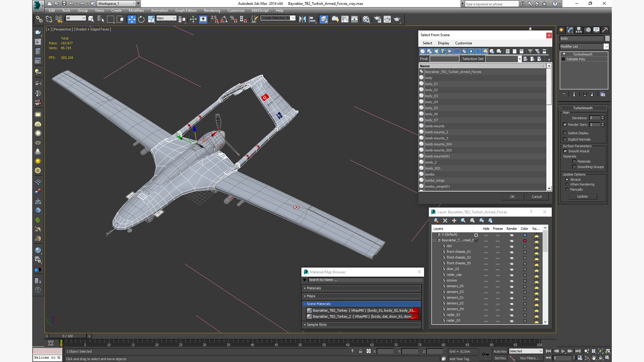Image resolution: width=644 pixels, height=362 pixels.
Task: Open the reference coordinate View dropdown
Action: 166,18
